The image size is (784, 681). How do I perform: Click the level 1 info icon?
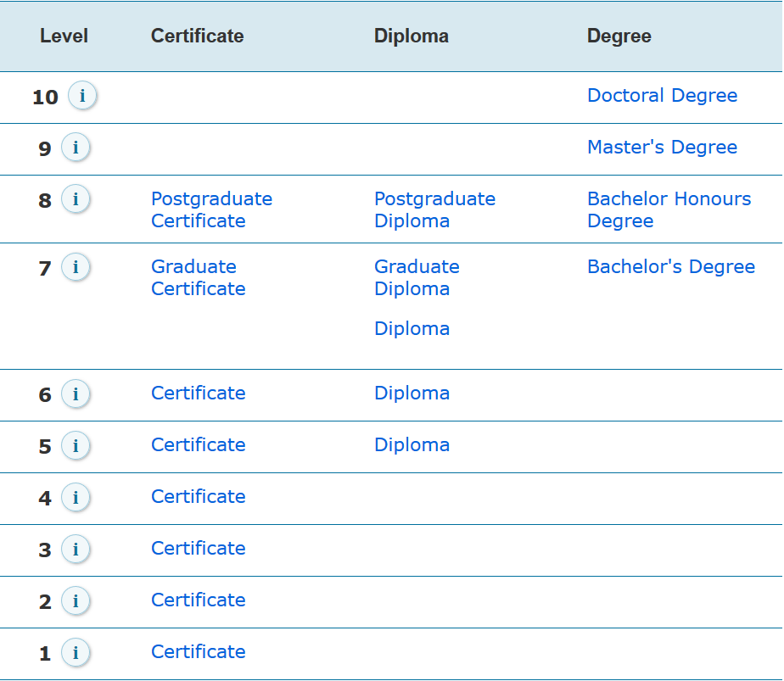click(x=76, y=652)
